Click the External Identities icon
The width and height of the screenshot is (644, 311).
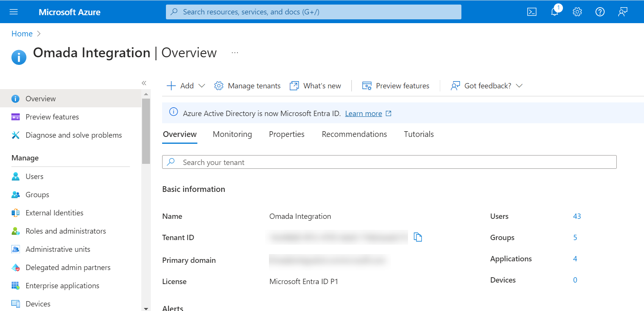coord(16,213)
